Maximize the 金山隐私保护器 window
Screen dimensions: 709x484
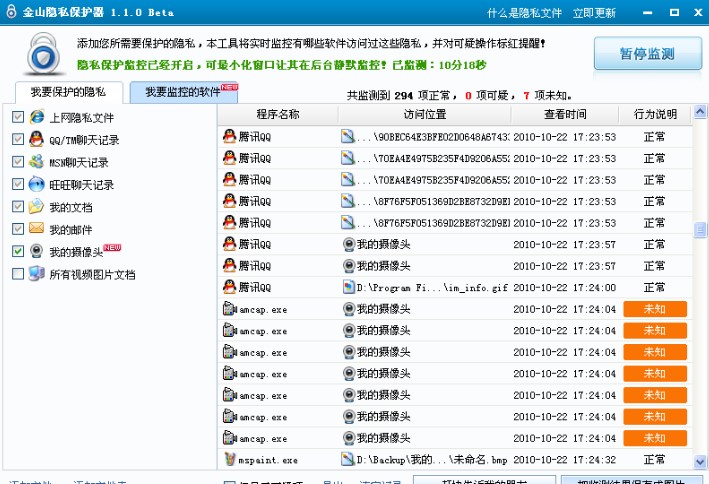pos(674,13)
